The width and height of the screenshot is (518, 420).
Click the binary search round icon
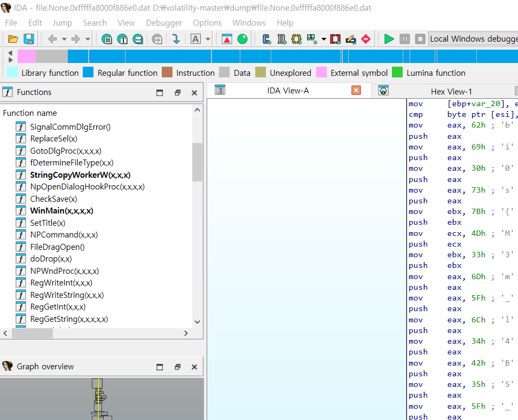click(138, 39)
